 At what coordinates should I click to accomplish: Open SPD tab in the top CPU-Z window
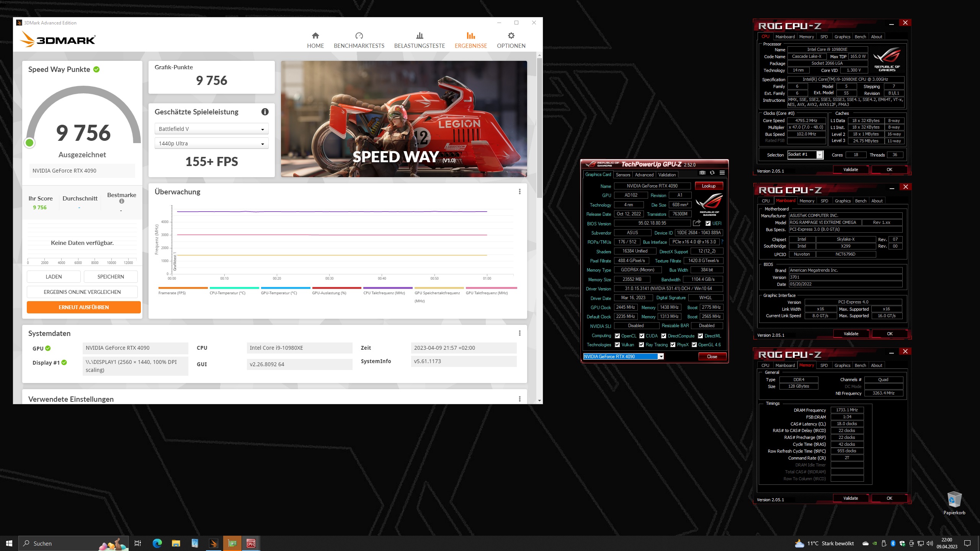(x=824, y=37)
